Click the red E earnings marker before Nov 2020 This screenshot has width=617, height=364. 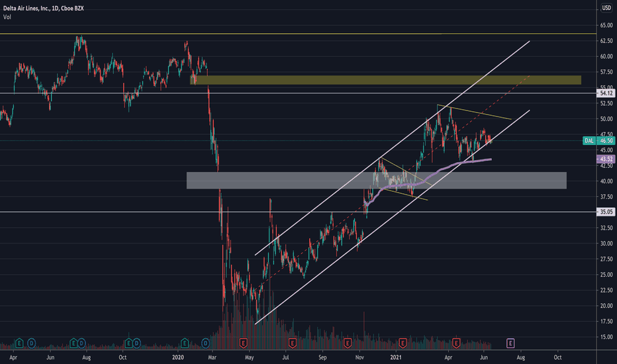click(x=348, y=343)
